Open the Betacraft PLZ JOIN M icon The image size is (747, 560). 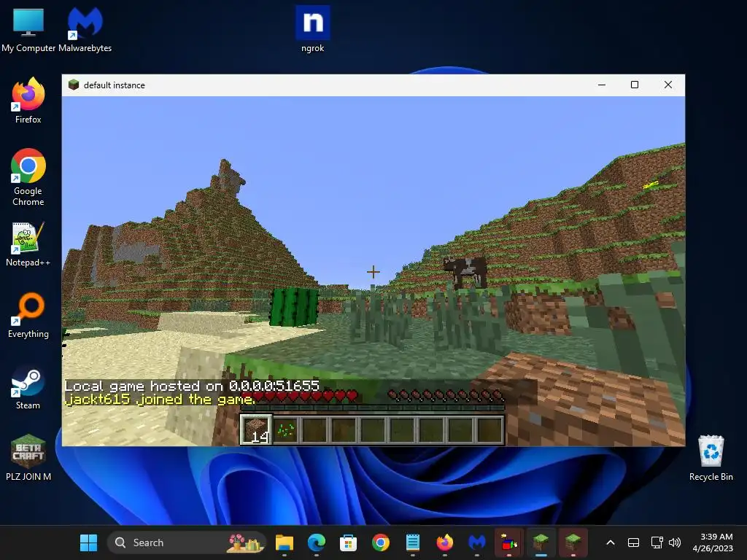[28, 458]
